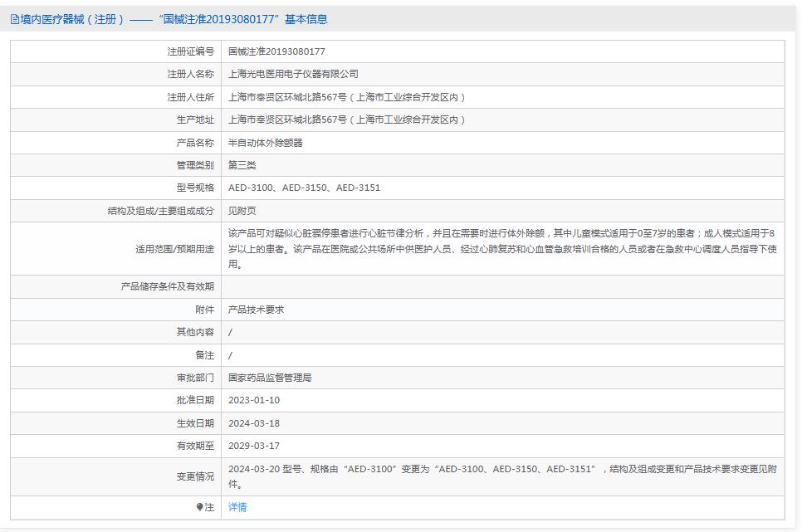Click the 批准日期 row label
Viewport: 802px width, 532px height.
pyautogui.click(x=195, y=400)
